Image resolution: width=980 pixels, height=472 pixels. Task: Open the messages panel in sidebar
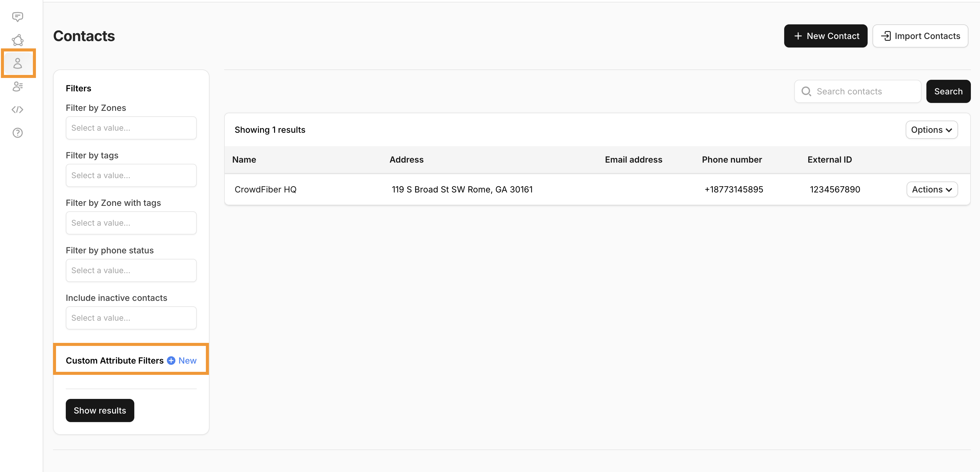(x=17, y=17)
